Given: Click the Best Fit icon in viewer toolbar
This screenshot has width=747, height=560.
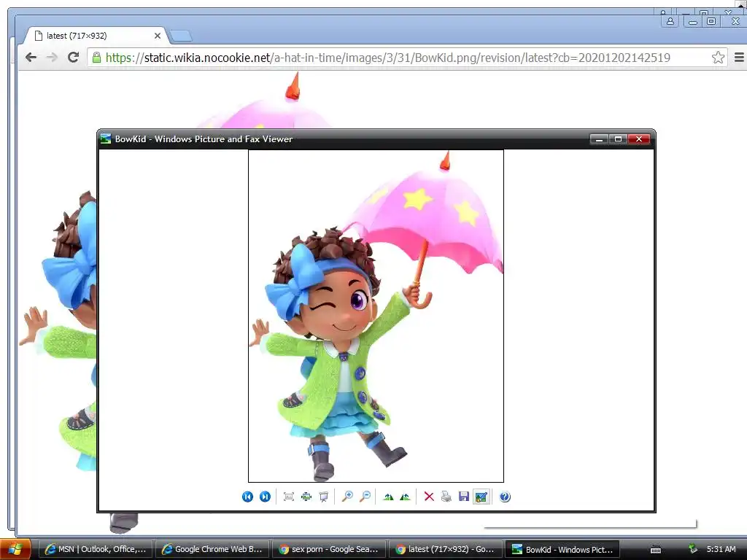Looking at the screenshot, I should point(289,497).
